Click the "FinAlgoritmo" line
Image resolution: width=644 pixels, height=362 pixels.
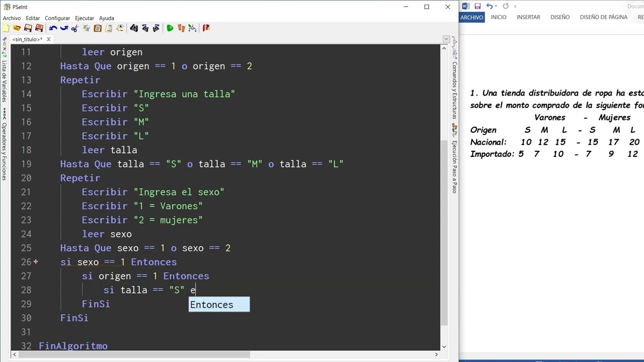click(73, 346)
